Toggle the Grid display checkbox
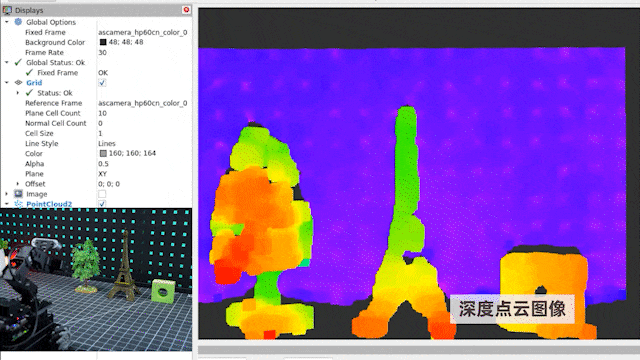This screenshot has height=360, width=640. pos(102,82)
